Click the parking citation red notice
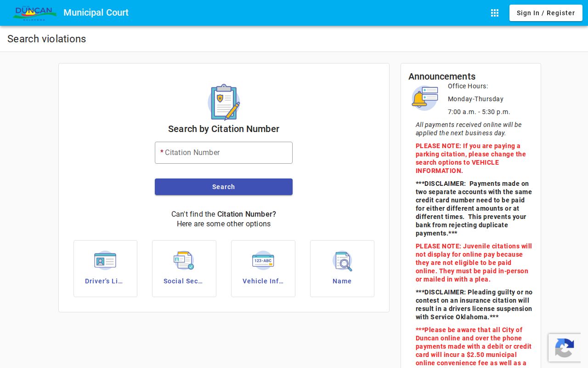 pos(471,158)
